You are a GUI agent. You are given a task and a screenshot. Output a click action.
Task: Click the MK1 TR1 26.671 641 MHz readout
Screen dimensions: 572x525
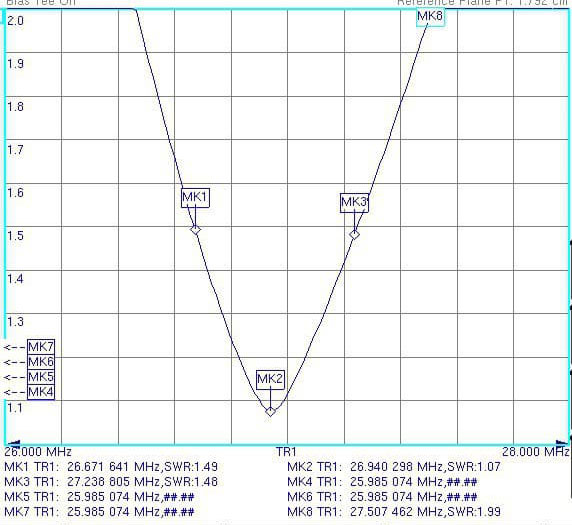(x=111, y=467)
